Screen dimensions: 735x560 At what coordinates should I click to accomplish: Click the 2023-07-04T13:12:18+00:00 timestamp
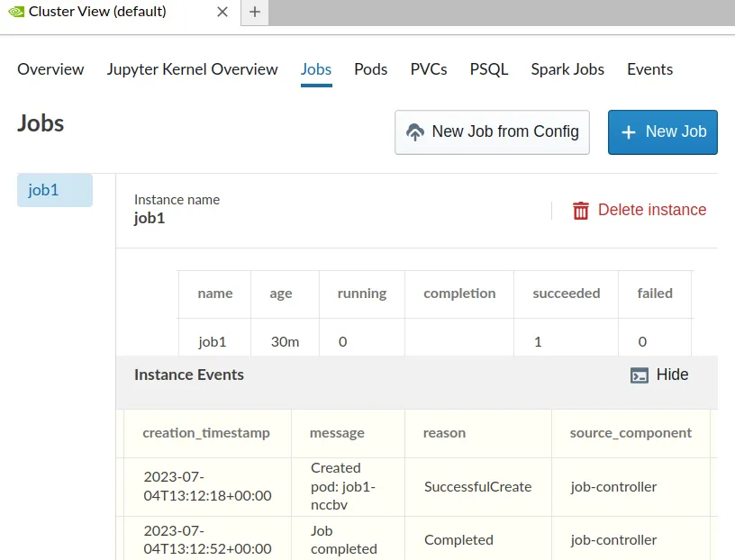208,486
